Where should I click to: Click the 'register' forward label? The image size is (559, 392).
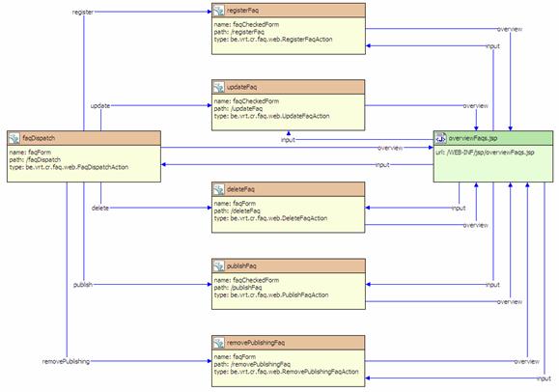point(83,13)
